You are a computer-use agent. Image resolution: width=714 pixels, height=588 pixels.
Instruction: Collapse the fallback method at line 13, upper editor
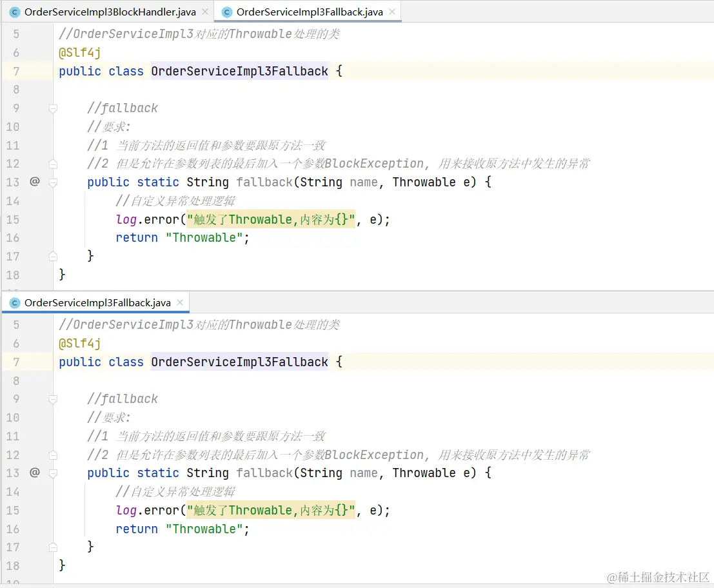coord(53,182)
